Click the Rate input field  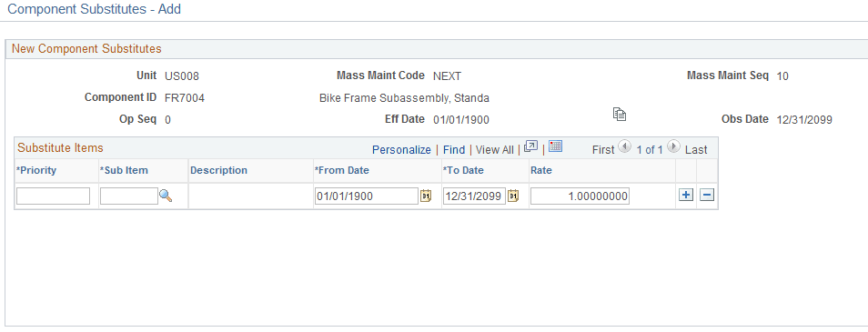(580, 196)
